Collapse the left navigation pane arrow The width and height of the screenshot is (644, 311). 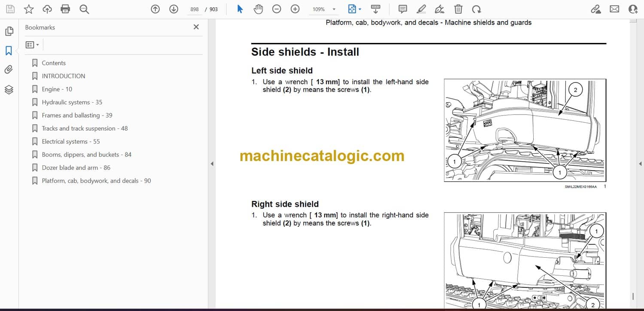click(211, 164)
